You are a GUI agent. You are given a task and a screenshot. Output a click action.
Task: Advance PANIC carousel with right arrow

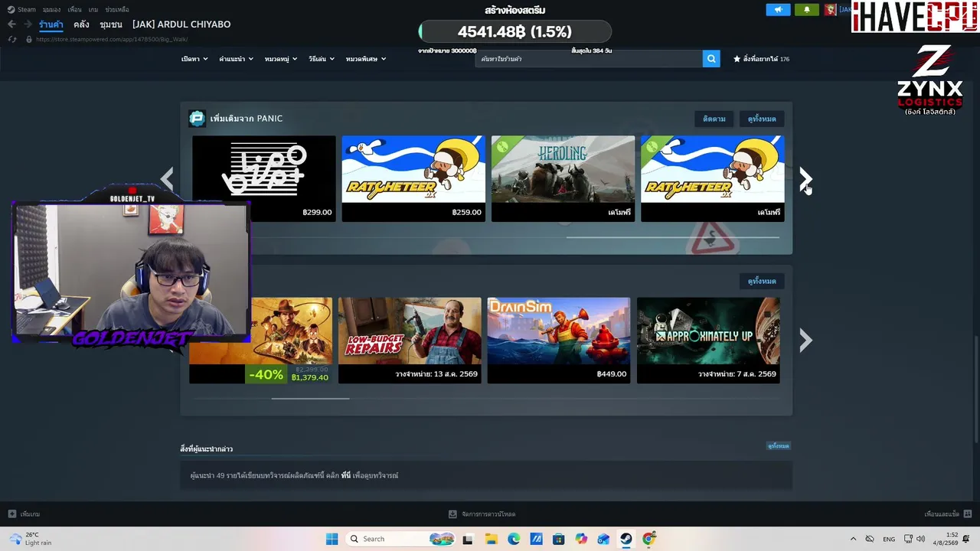pyautogui.click(x=805, y=179)
